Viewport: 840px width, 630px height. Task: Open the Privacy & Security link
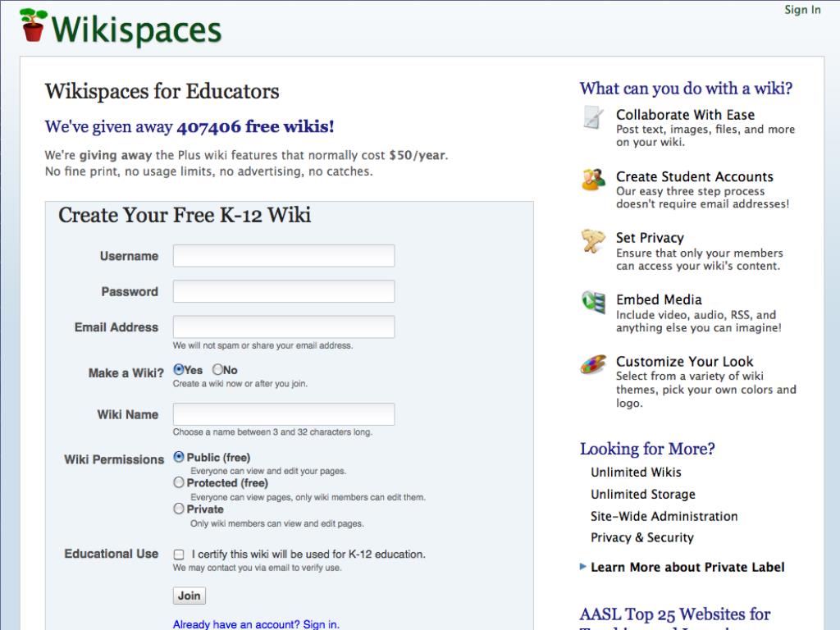click(x=642, y=537)
